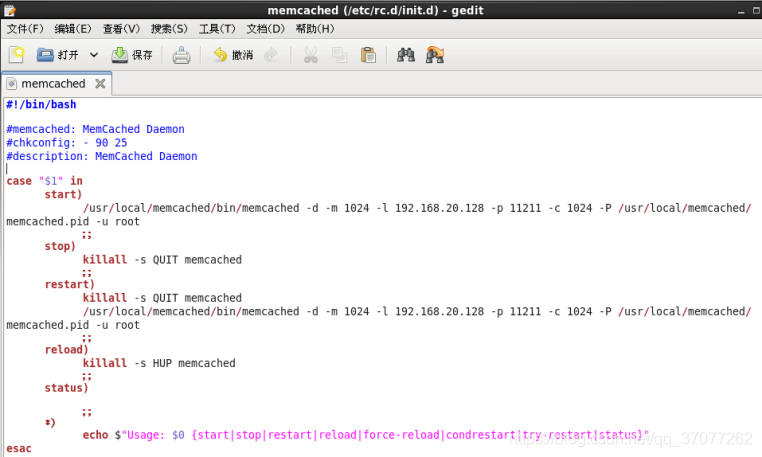Click the copy icon in the toolbar

(x=339, y=55)
